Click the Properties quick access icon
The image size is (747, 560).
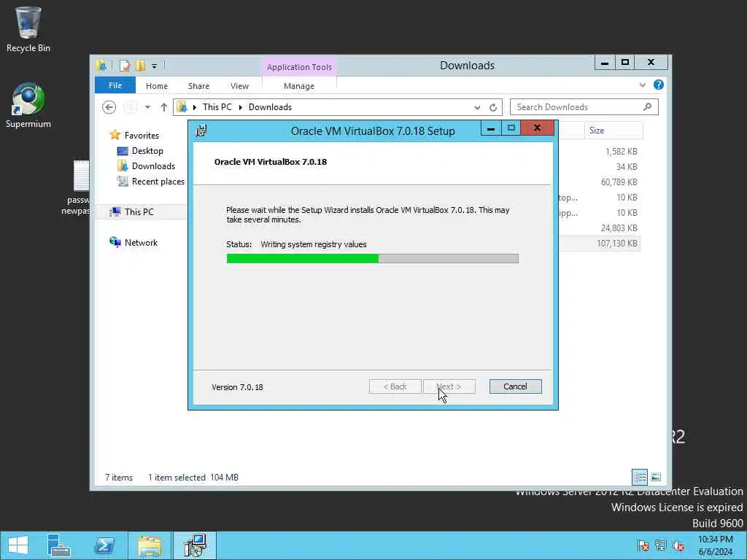coord(124,65)
